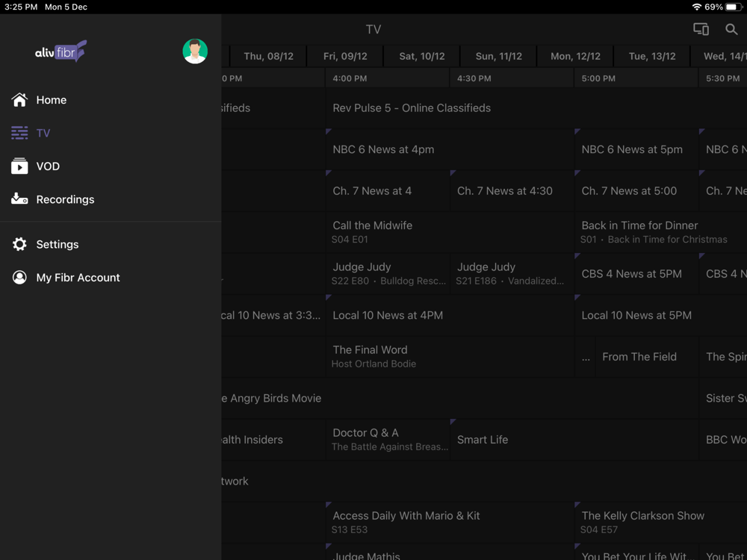This screenshot has width=747, height=560.
Task: Open the Home menu entry
Action: [111, 100]
